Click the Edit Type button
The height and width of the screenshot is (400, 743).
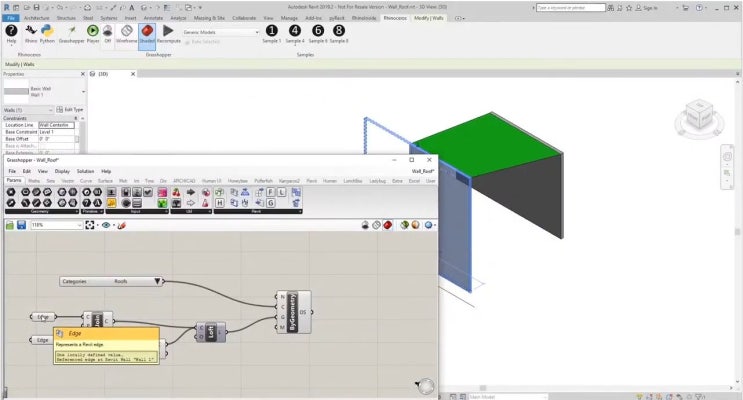[70, 109]
